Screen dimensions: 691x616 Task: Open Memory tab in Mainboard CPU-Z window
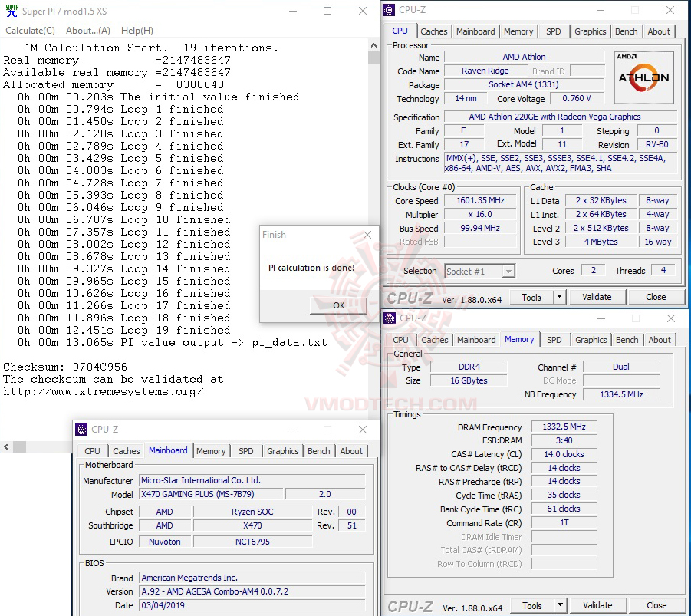pyautogui.click(x=211, y=450)
